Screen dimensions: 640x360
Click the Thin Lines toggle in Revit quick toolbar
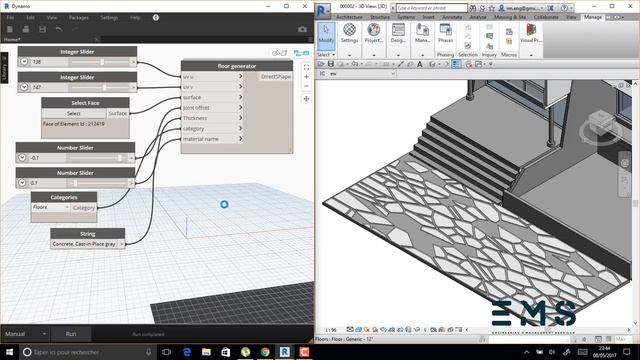tap(456, 64)
